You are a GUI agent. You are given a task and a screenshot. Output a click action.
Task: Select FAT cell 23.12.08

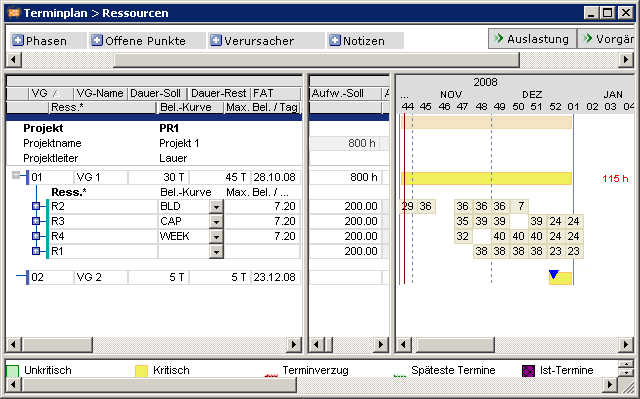[x=276, y=277]
